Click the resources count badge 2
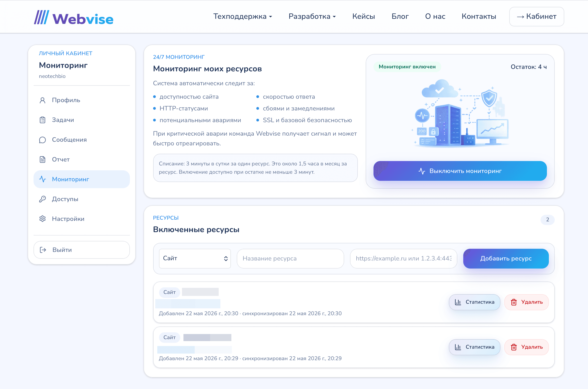 click(x=548, y=220)
